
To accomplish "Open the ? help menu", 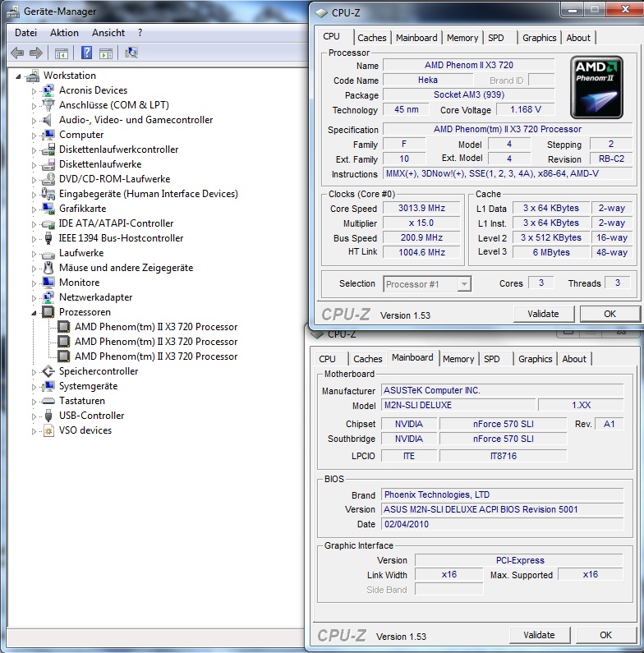I will coord(140,33).
